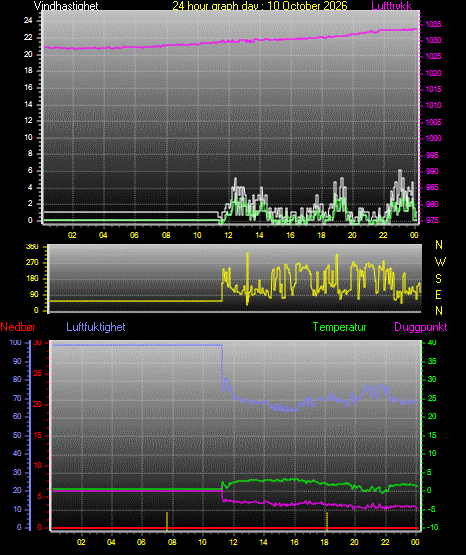Select the red 15 rainfall axis value
466x555 pixels.
[x=38, y=435]
